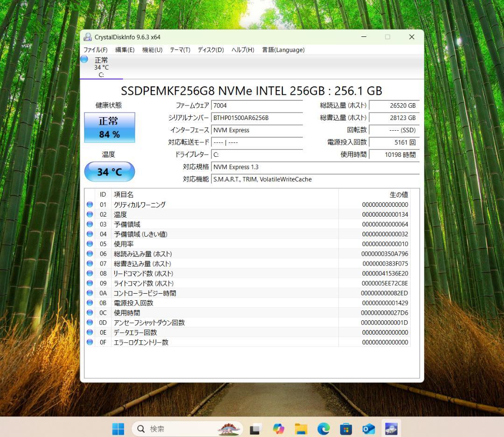Click the status indicator for the 温度 attribute

coord(90,214)
